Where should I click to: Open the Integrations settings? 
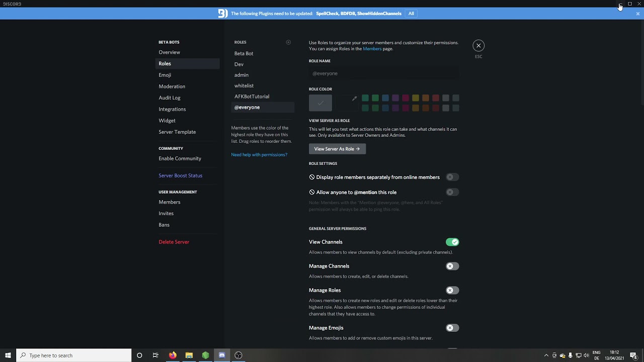pyautogui.click(x=187, y=109)
